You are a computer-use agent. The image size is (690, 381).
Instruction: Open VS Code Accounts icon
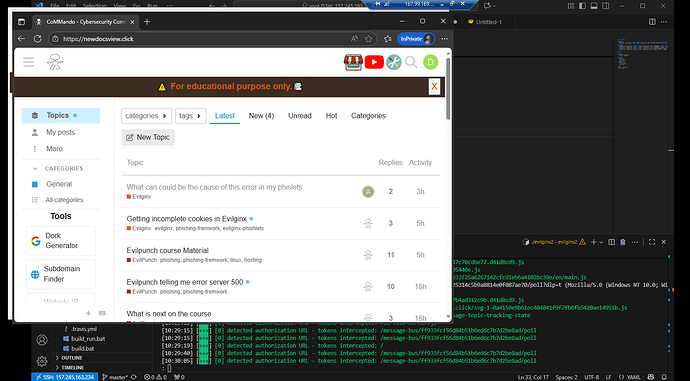(x=42, y=340)
